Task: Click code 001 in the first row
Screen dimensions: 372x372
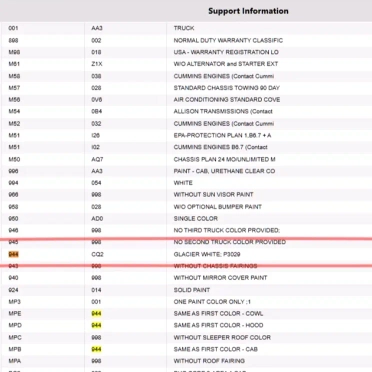Action: [x=13, y=28]
